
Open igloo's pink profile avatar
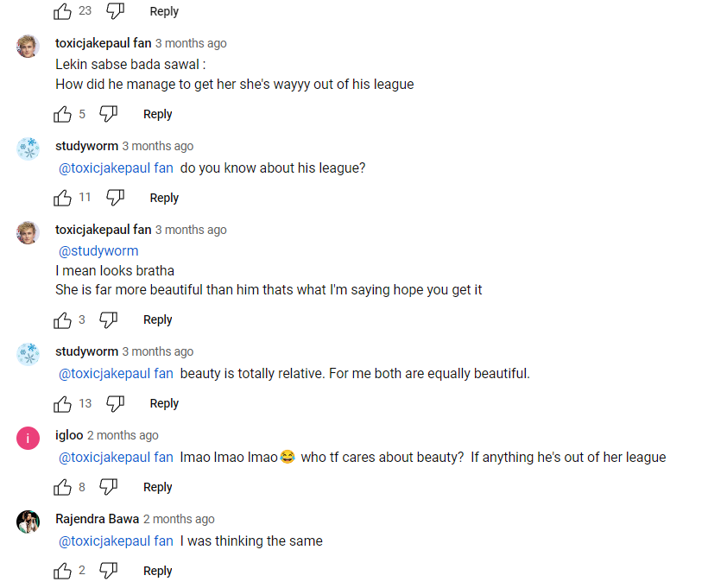pos(28,439)
